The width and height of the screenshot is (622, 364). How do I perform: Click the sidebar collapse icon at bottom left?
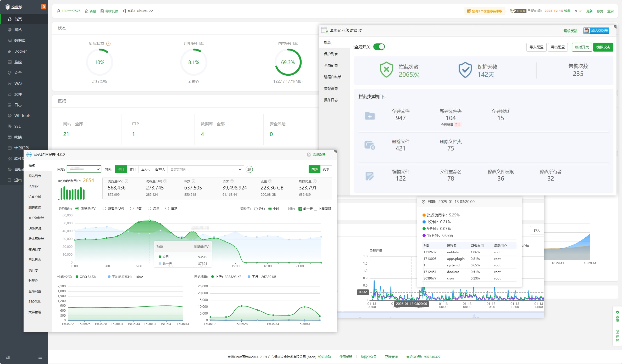[x=8, y=357]
